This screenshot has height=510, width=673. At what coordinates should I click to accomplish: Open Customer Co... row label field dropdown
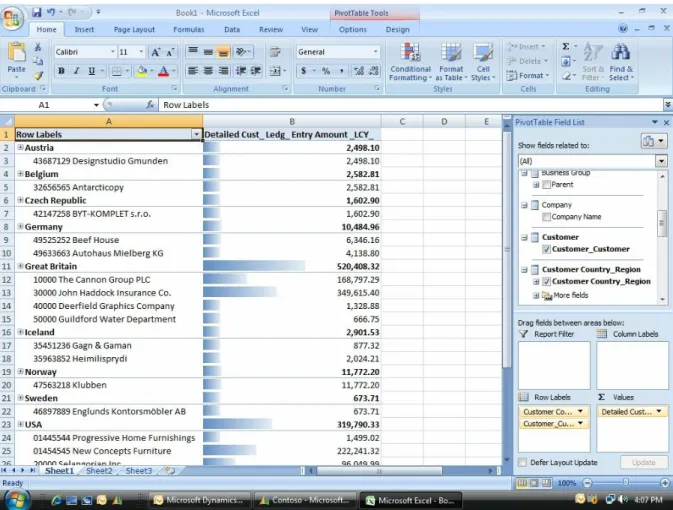point(580,412)
